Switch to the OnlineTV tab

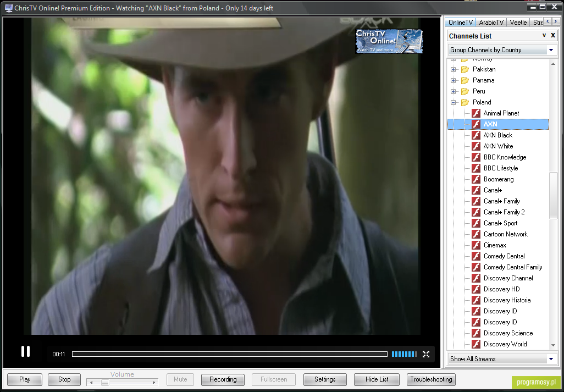point(461,23)
